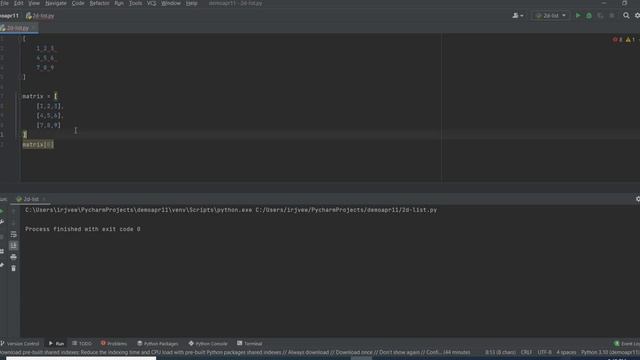Open the Event Log button

coord(627,344)
